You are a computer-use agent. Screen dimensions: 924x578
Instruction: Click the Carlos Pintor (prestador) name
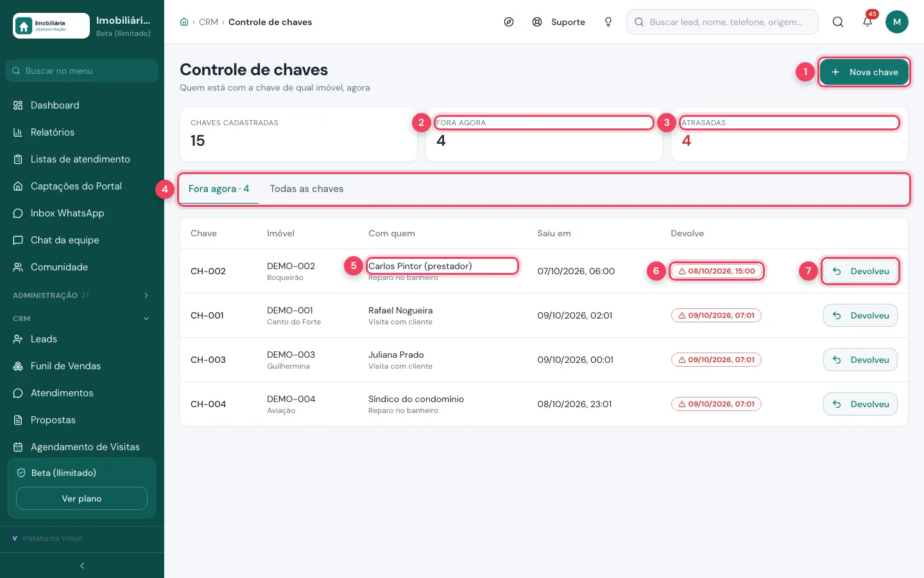click(x=420, y=266)
